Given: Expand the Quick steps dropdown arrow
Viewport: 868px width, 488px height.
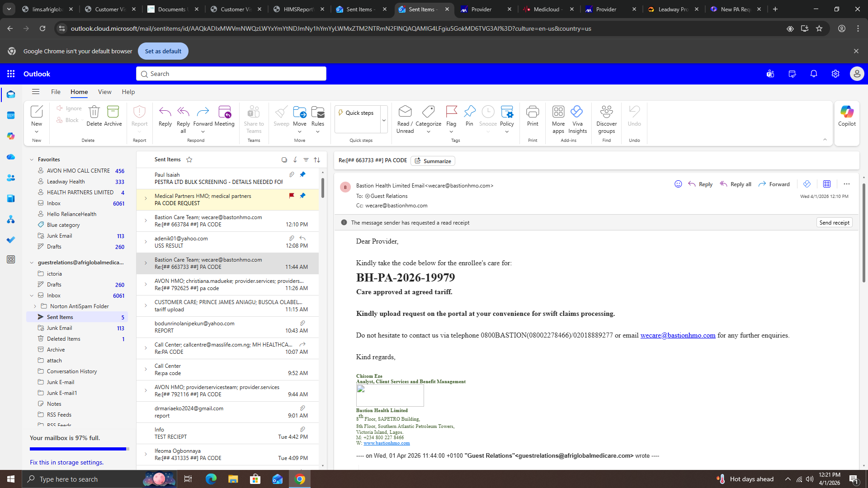Looking at the screenshot, I should click(384, 120).
